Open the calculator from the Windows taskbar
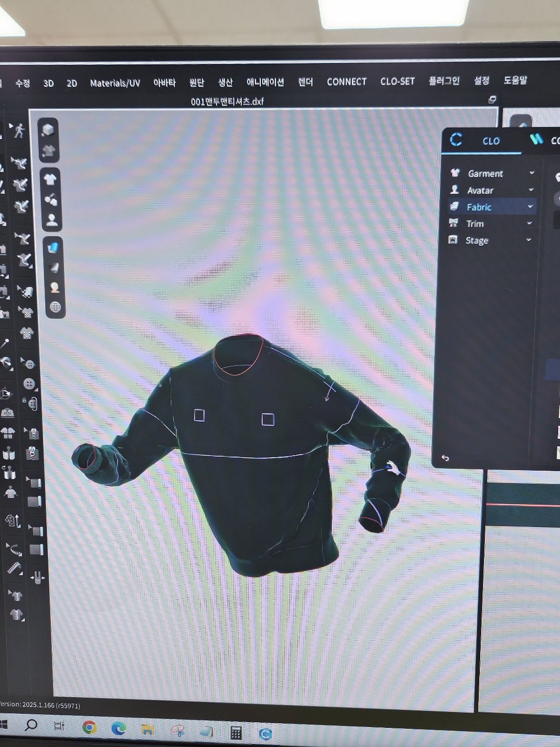The width and height of the screenshot is (560, 747). pos(236,733)
